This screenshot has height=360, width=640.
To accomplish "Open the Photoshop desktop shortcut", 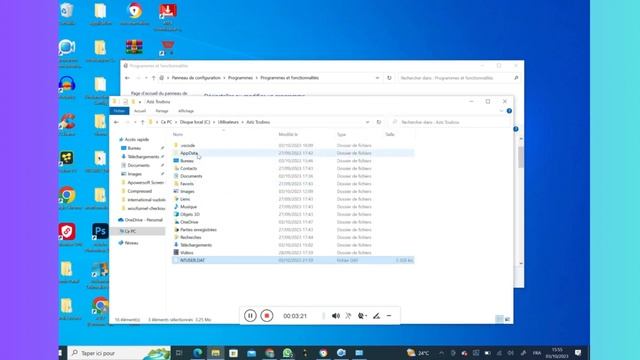I will pos(100,232).
